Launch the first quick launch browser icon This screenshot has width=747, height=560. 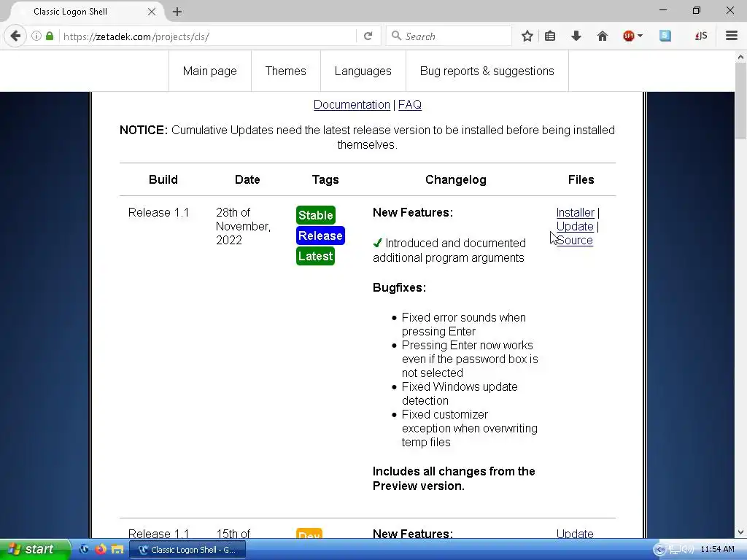tap(84, 549)
